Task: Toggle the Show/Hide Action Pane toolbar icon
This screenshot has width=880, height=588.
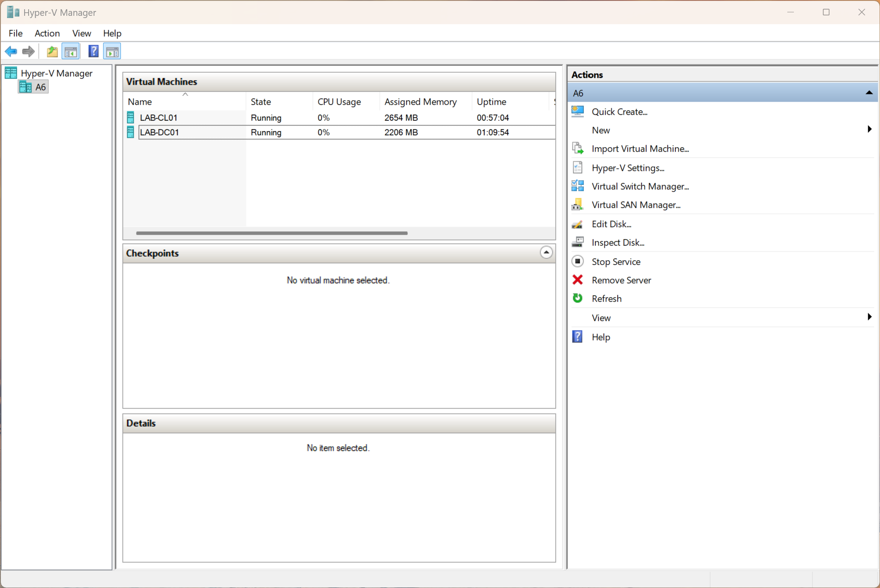Action: [112, 52]
